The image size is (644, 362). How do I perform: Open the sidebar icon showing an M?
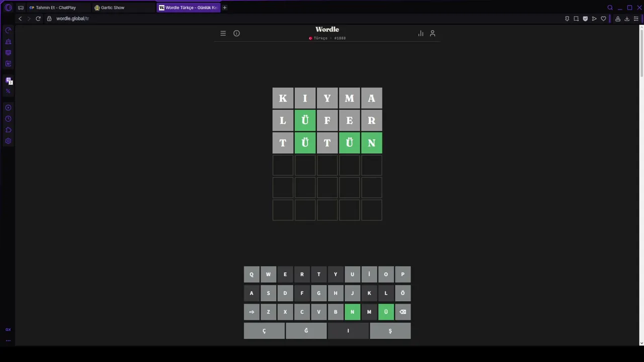click(x=8, y=64)
